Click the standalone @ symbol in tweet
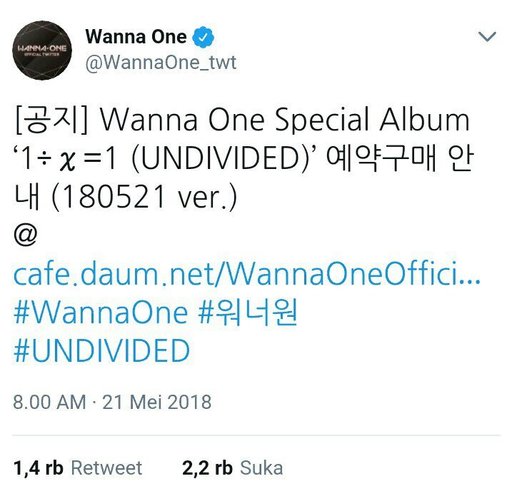 (25, 234)
